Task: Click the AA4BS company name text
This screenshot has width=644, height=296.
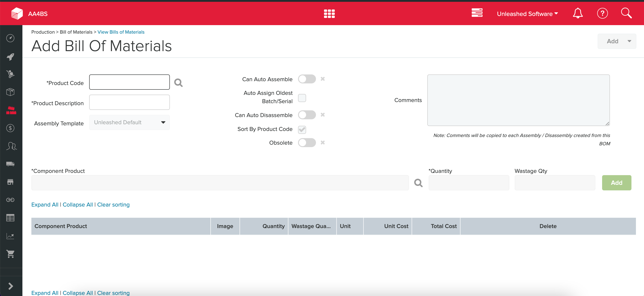Action: pyautogui.click(x=38, y=14)
